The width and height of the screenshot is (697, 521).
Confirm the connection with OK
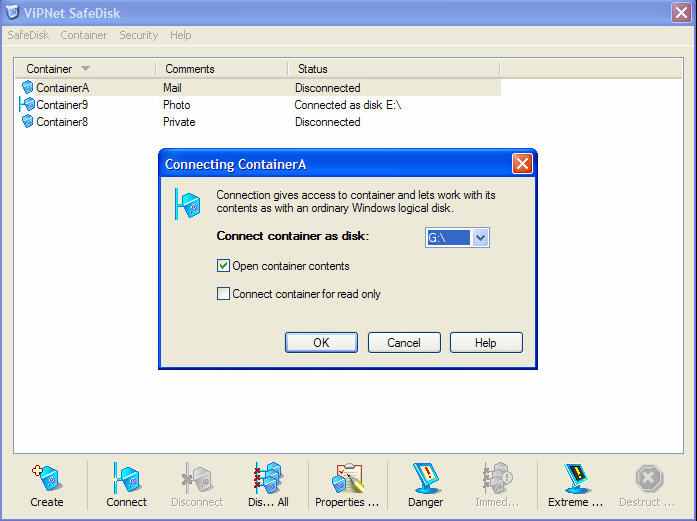click(x=321, y=343)
